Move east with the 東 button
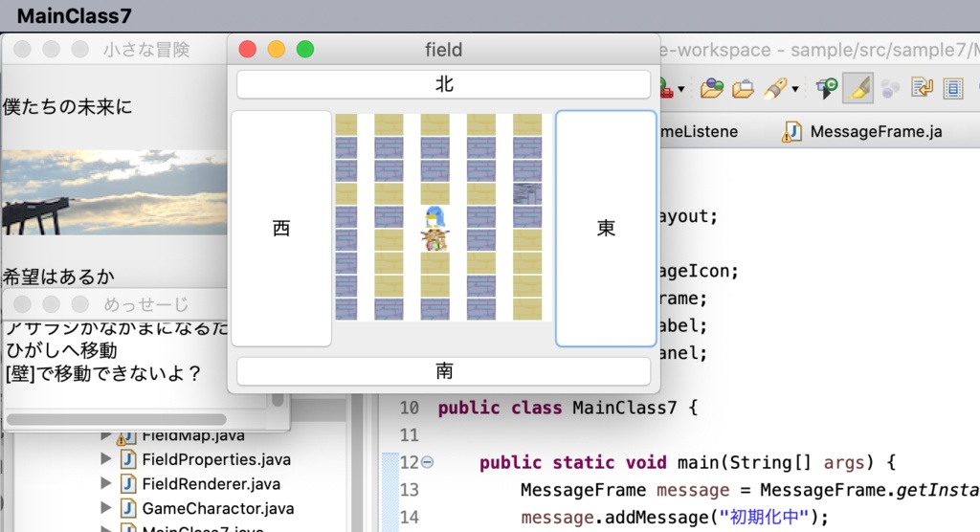Viewport: 980px width, 532px height. [606, 228]
